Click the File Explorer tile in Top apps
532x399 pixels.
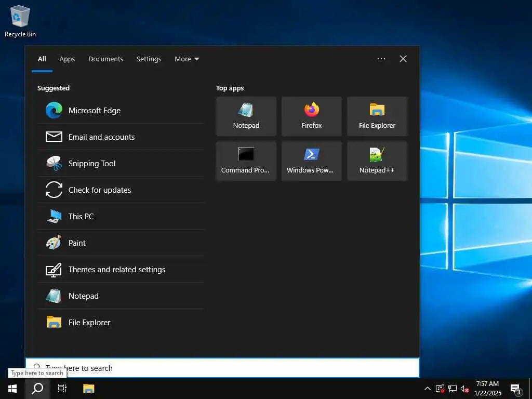[377, 116]
